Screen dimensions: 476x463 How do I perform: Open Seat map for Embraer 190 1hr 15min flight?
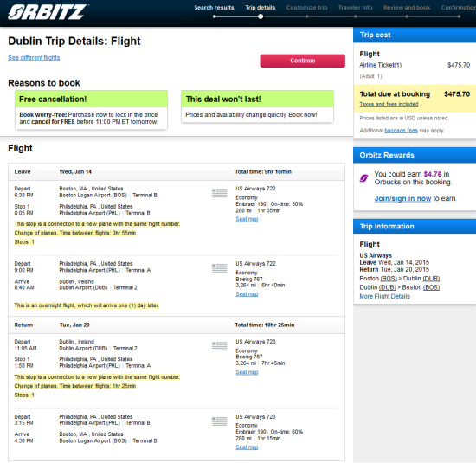pyautogui.click(x=247, y=447)
